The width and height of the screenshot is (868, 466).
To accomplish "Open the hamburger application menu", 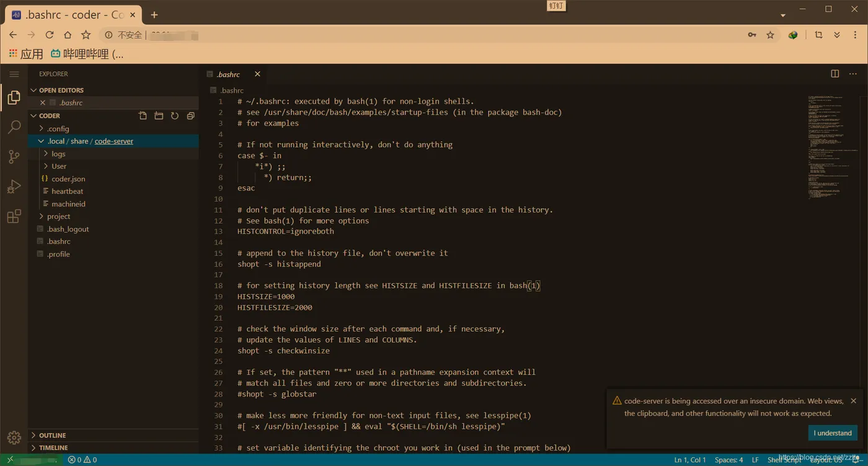I will [14, 74].
